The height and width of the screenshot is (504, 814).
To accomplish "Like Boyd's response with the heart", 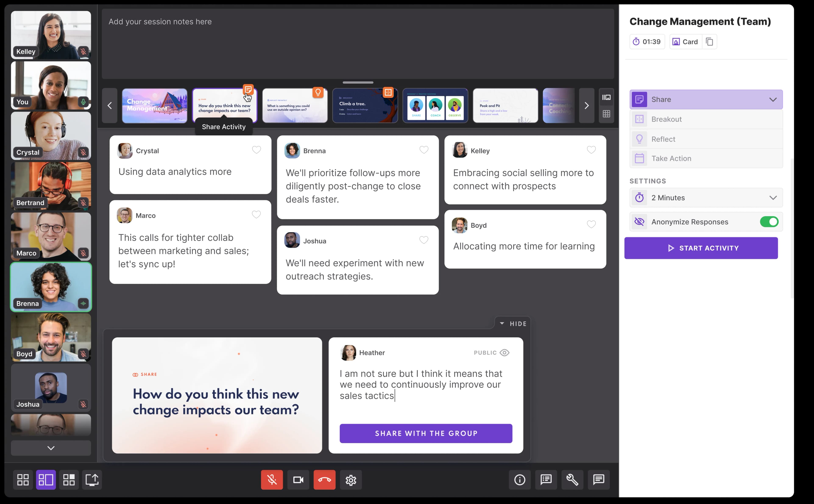I will (x=591, y=224).
